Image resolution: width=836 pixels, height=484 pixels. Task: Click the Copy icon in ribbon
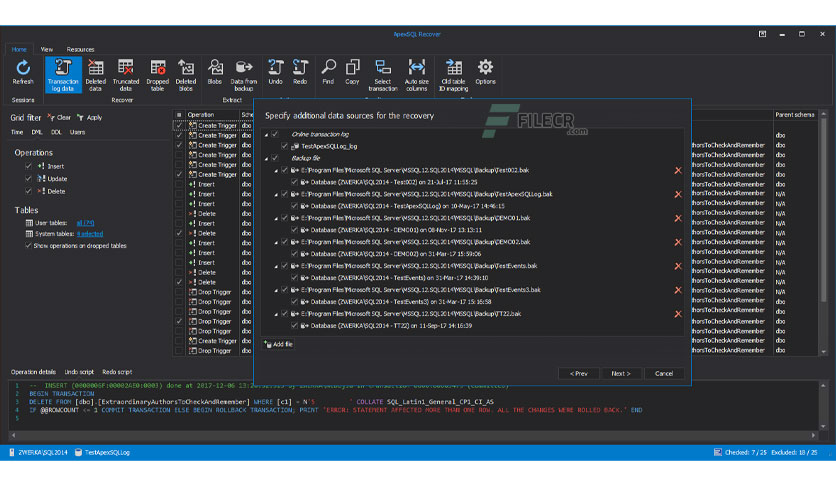point(352,72)
